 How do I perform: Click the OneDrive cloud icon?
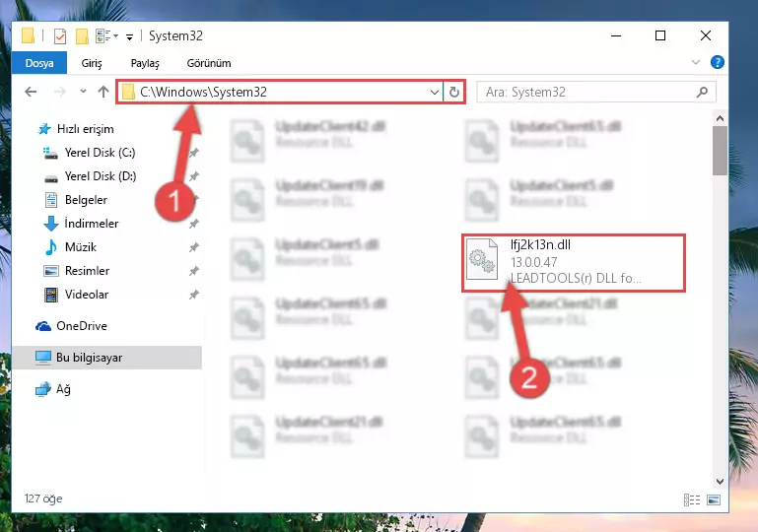pyautogui.click(x=43, y=326)
